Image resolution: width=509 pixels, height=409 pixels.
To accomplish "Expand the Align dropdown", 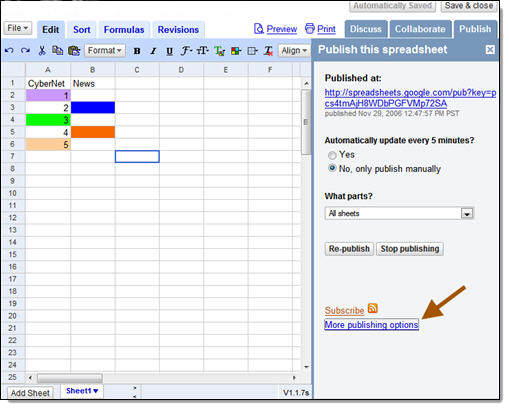I will tap(294, 51).
